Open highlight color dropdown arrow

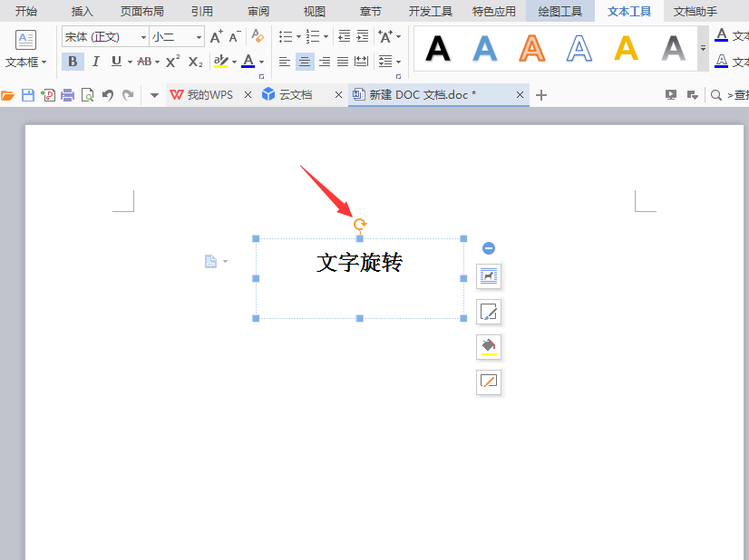coord(234,62)
